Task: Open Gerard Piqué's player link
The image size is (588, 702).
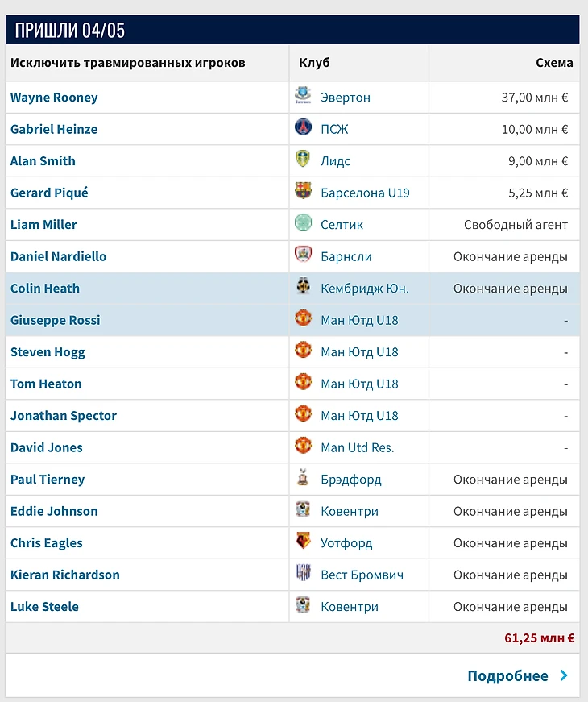Action: tap(49, 193)
